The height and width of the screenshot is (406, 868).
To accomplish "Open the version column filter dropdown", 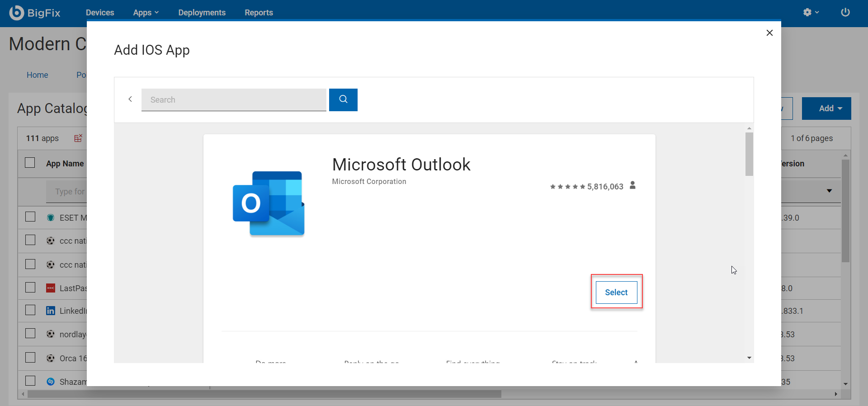I will click(829, 191).
